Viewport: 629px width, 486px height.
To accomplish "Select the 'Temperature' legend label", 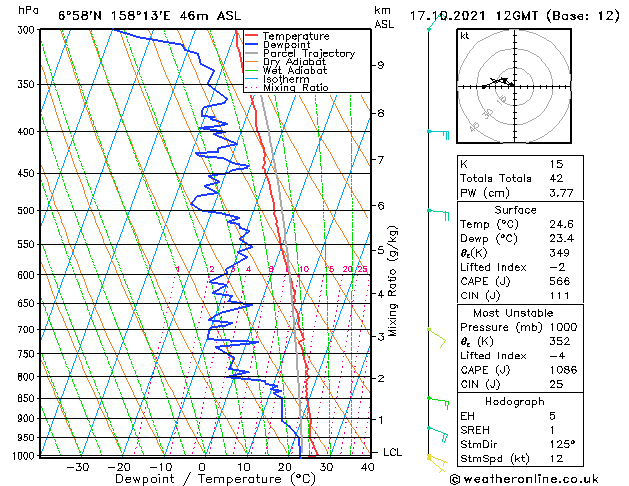I will pyautogui.click(x=296, y=36).
